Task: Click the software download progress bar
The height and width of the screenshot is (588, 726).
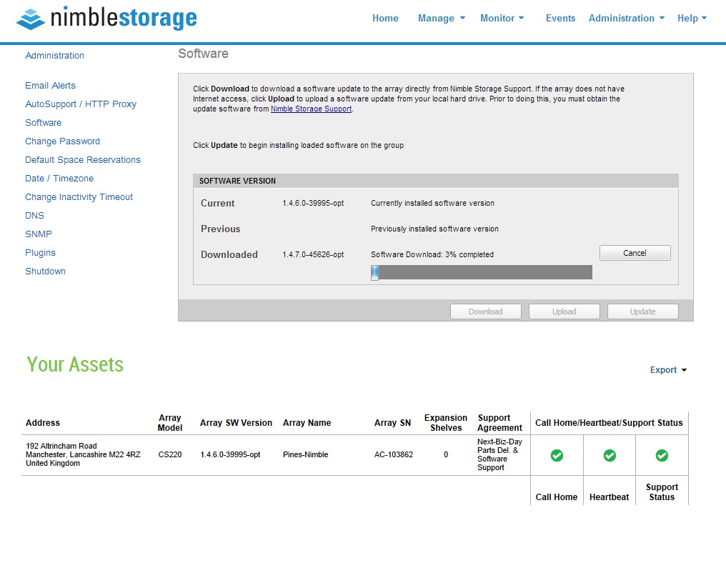Action: coord(482,272)
